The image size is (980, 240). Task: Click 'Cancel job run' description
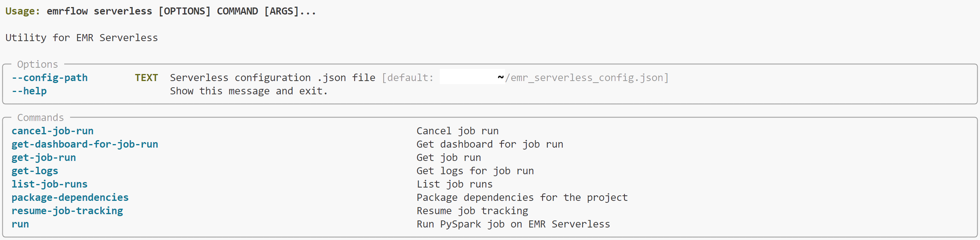coord(458,131)
